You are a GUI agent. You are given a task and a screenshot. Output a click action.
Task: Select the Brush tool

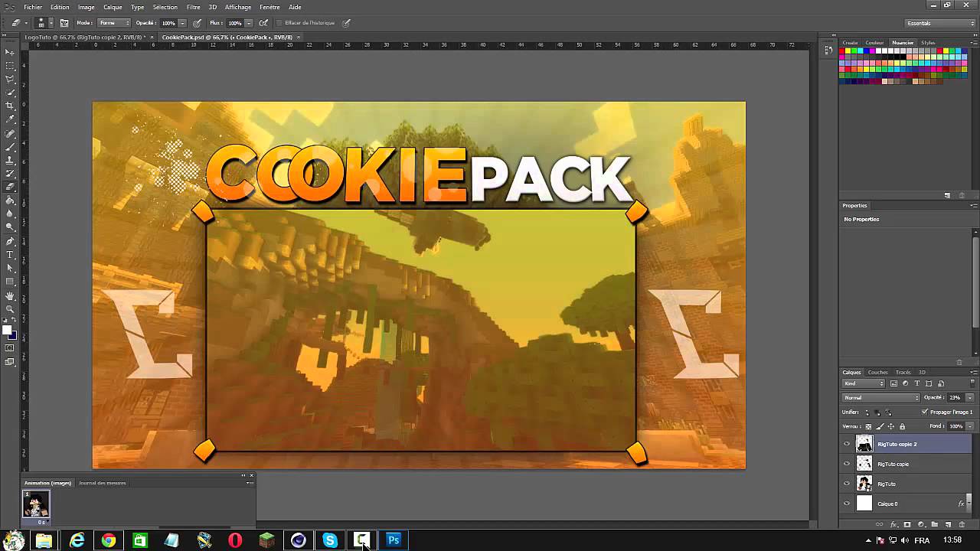click(10, 146)
